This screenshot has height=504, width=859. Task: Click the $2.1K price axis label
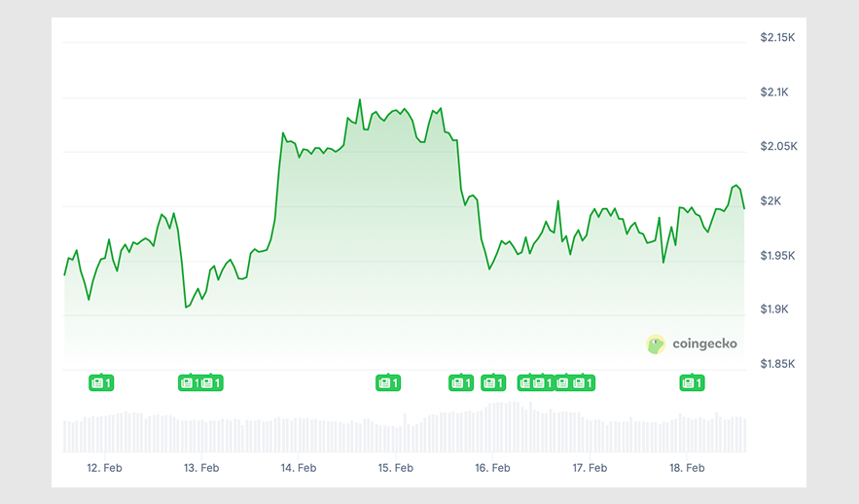(778, 92)
